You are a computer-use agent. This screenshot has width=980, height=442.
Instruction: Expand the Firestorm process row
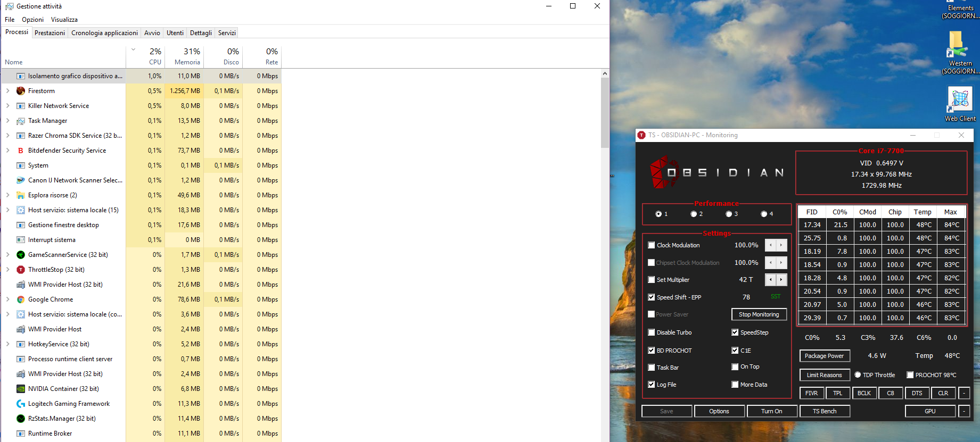7,91
